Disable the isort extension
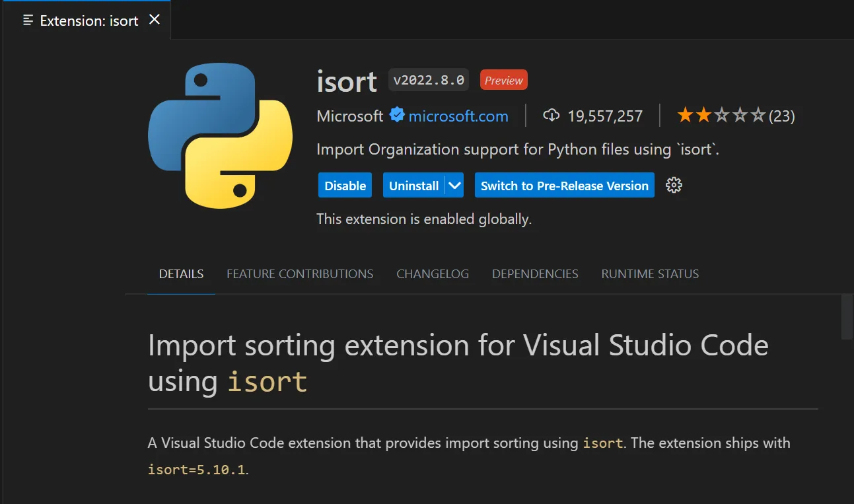This screenshot has height=504, width=854. [x=345, y=185]
